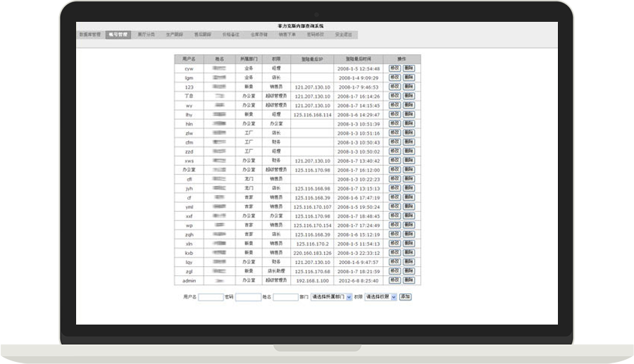Focus the 姓名 input field

coord(285,297)
